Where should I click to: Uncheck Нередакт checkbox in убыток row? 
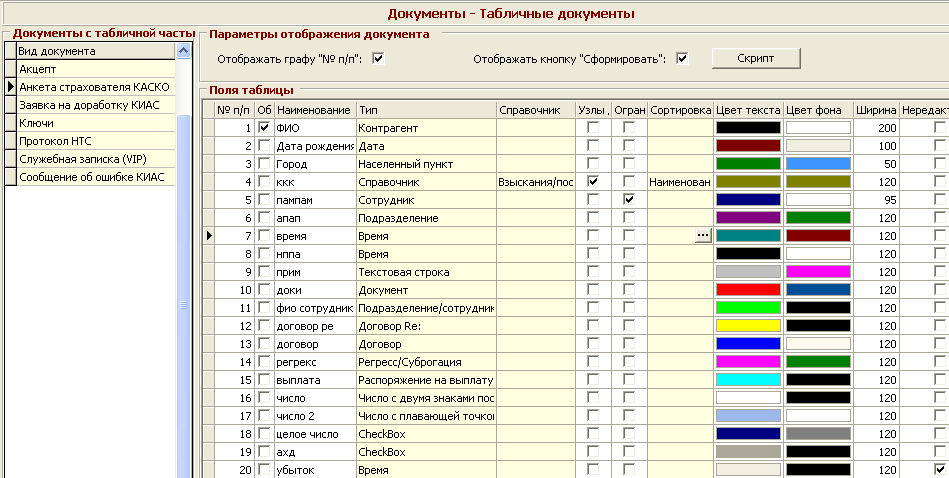[939, 470]
